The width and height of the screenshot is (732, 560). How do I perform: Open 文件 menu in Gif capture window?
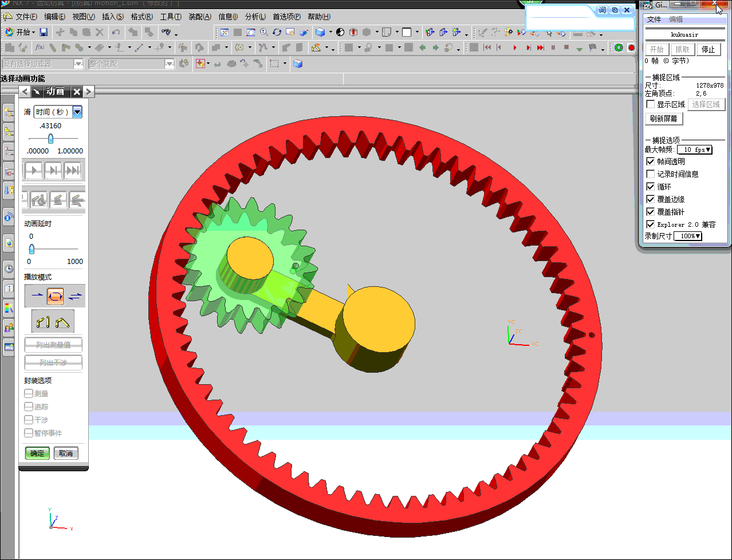coord(654,19)
